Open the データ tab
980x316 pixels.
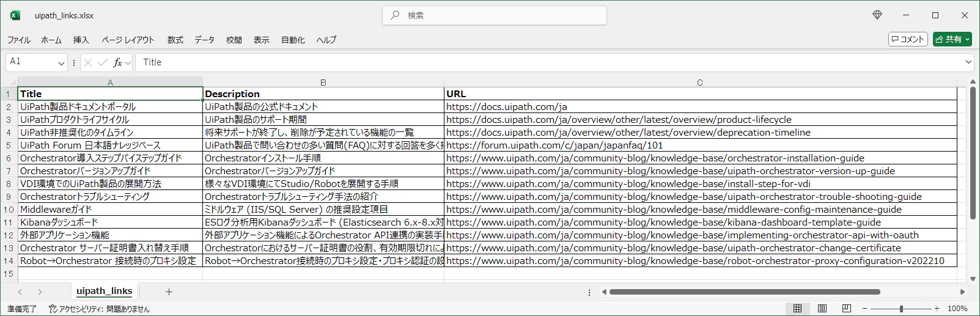(x=205, y=40)
